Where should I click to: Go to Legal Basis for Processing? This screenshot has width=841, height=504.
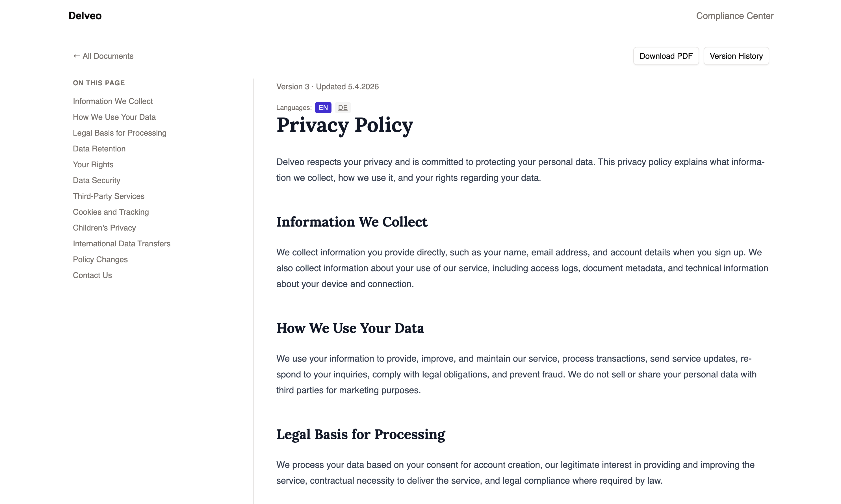[x=120, y=133]
